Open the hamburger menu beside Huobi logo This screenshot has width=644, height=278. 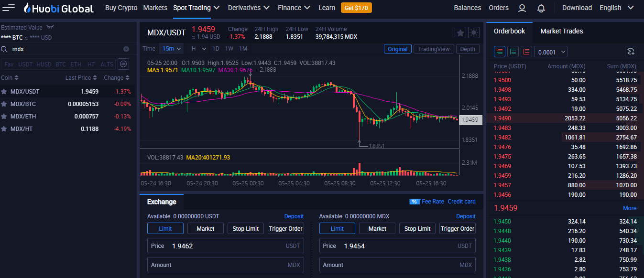pos(9,8)
